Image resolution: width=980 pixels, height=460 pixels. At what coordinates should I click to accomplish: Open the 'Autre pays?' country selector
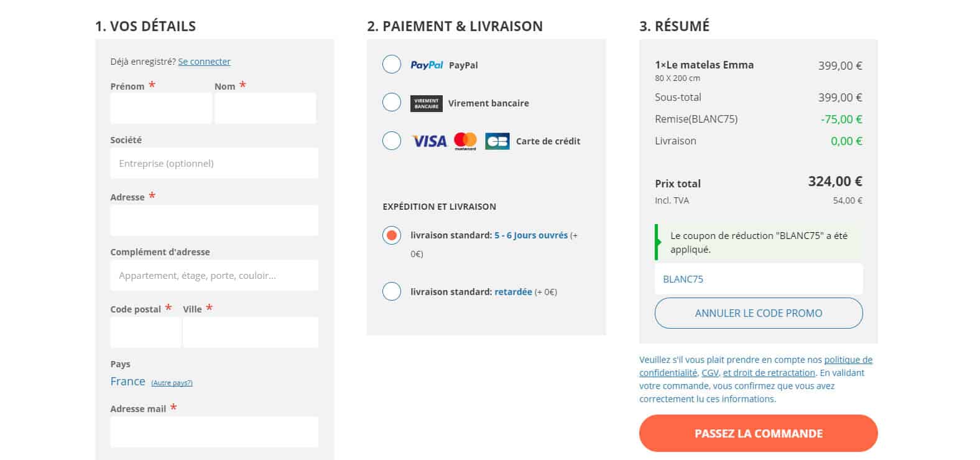(x=172, y=383)
